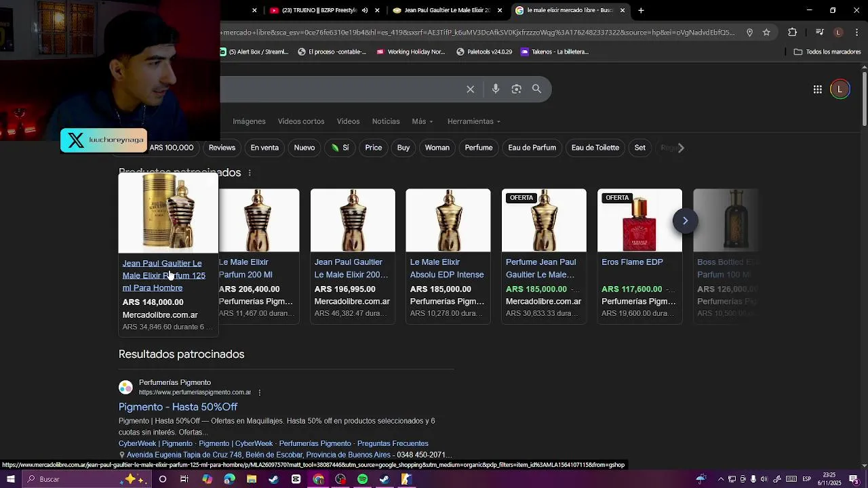Open the Windows Start menu
Screen dimensions: 868x488
[x=10, y=479]
